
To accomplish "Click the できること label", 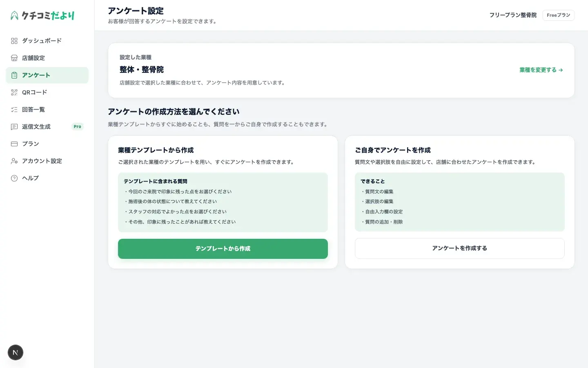I will [x=373, y=181].
